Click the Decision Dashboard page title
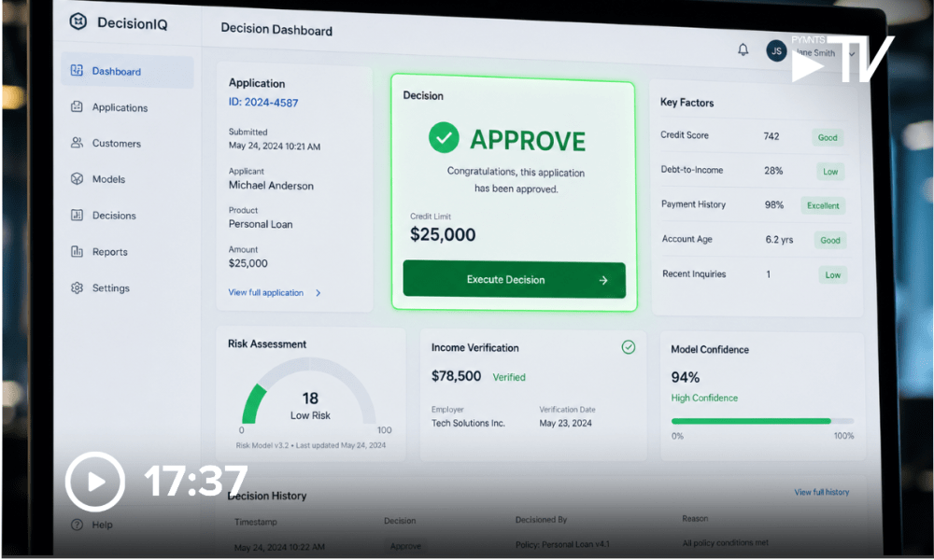 pyautogui.click(x=276, y=29)
